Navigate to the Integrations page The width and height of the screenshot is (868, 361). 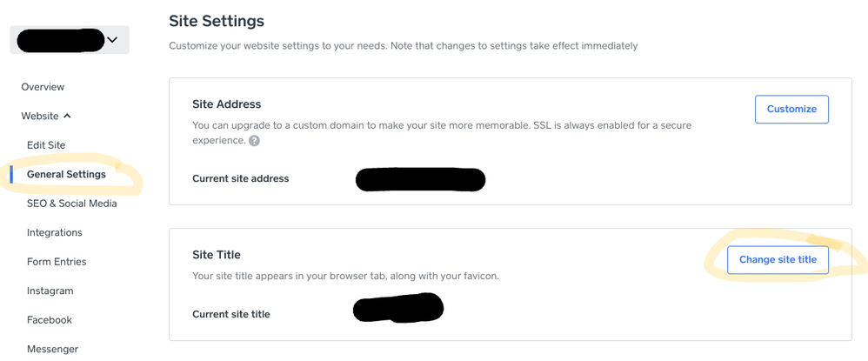point(55,232)
